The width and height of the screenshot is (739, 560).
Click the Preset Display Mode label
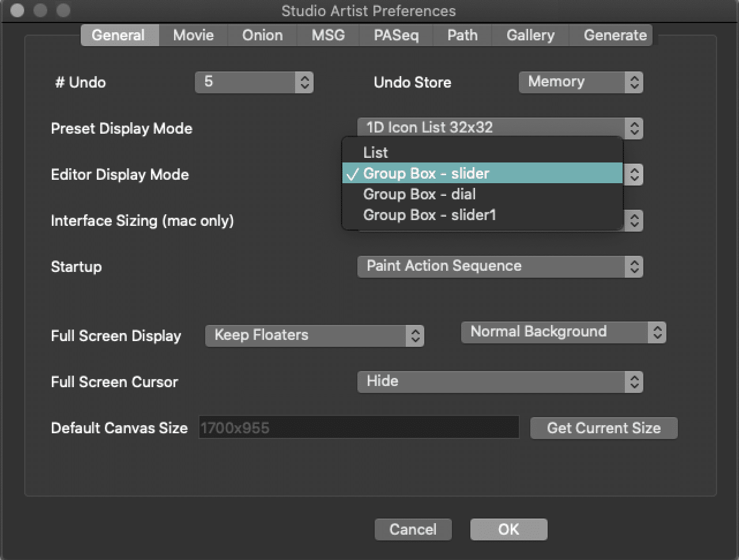click(x=122, y=128)
